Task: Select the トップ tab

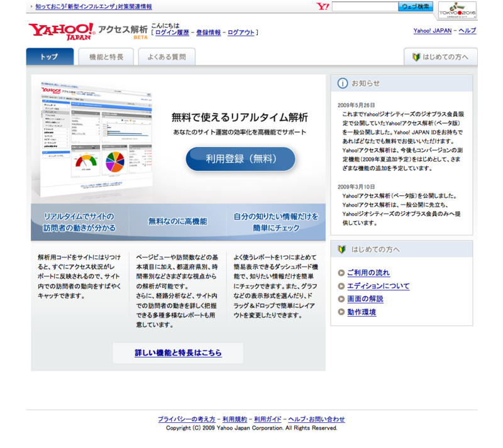Action: (50, 57)
